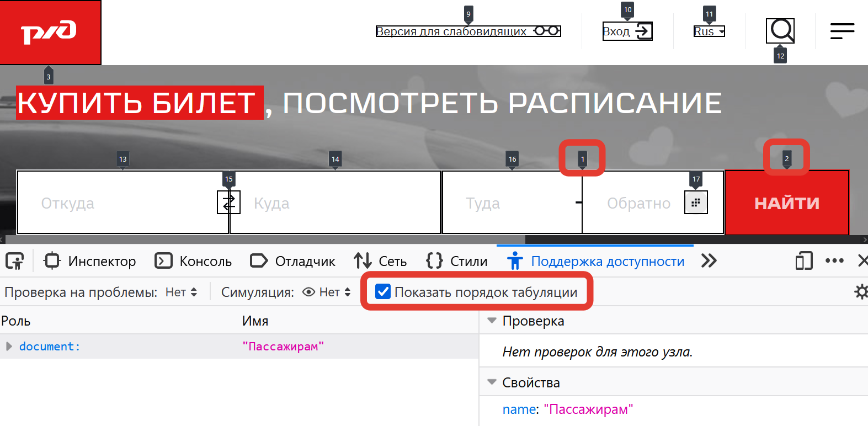
Task: Open the hamburger menu in the header
Action: pyautogui.click(x=842, y=31)
